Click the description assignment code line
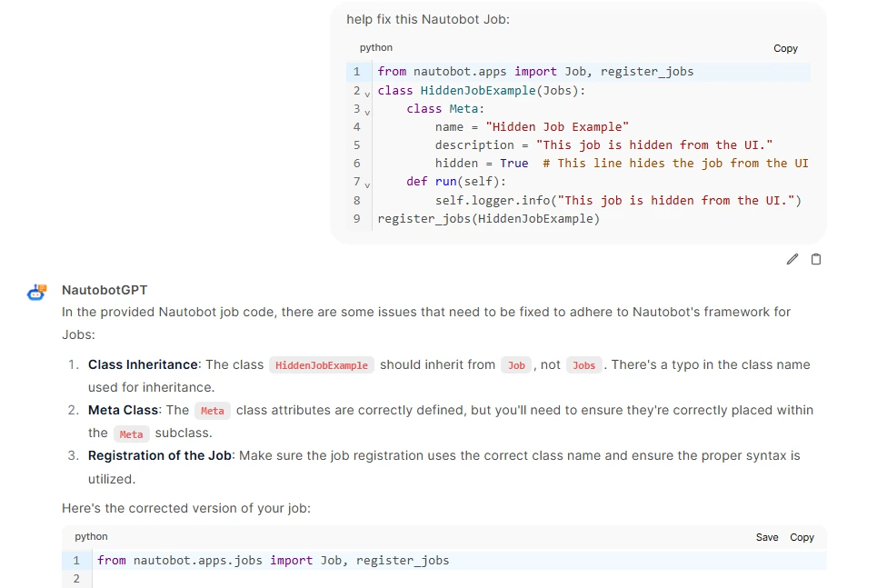The width and height of the screenshot is (877, 588). (604, 145)
